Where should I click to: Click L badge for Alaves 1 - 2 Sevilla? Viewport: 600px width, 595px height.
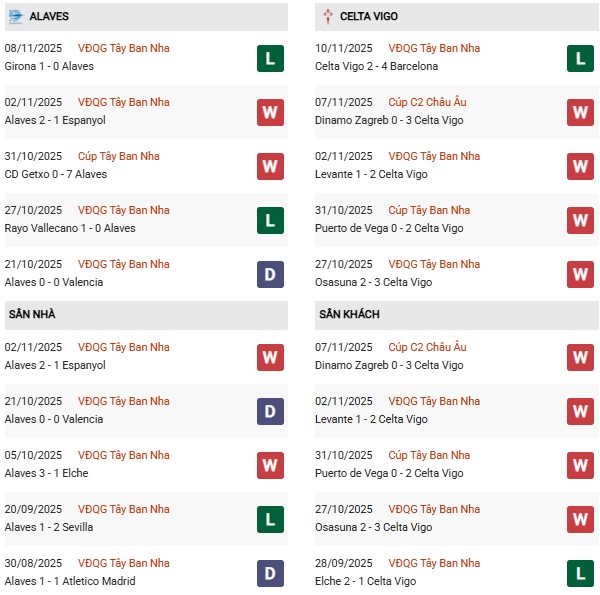[270, 519]
